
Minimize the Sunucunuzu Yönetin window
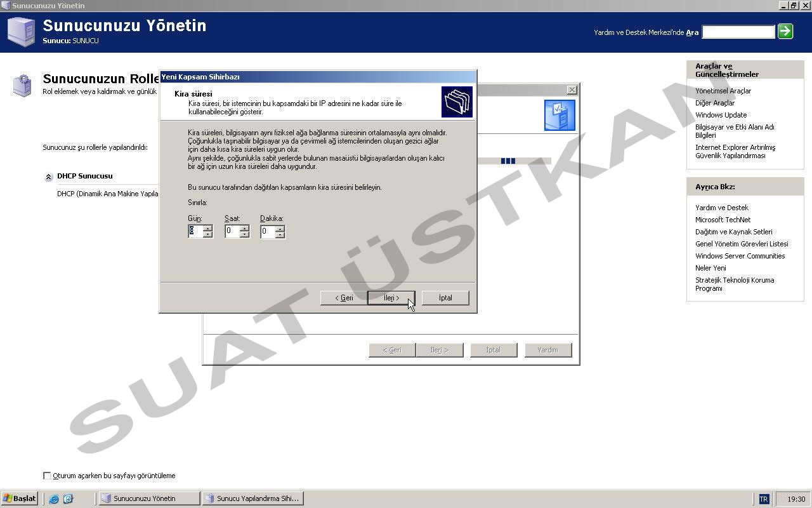[783, 5]
